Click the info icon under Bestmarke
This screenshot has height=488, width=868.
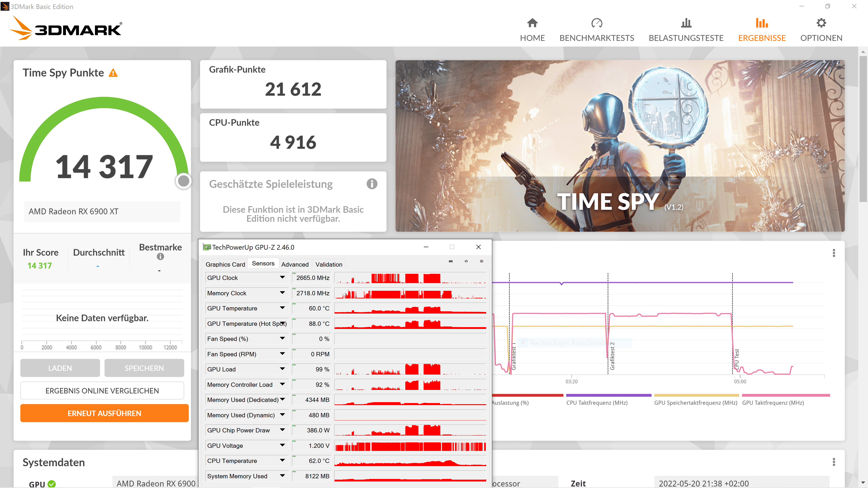[x=160, y=257]
